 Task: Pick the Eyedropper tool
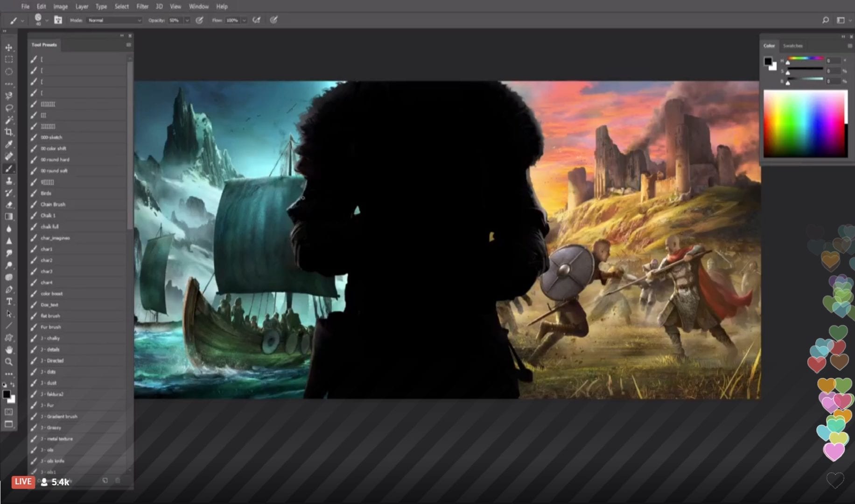point(9,144)
